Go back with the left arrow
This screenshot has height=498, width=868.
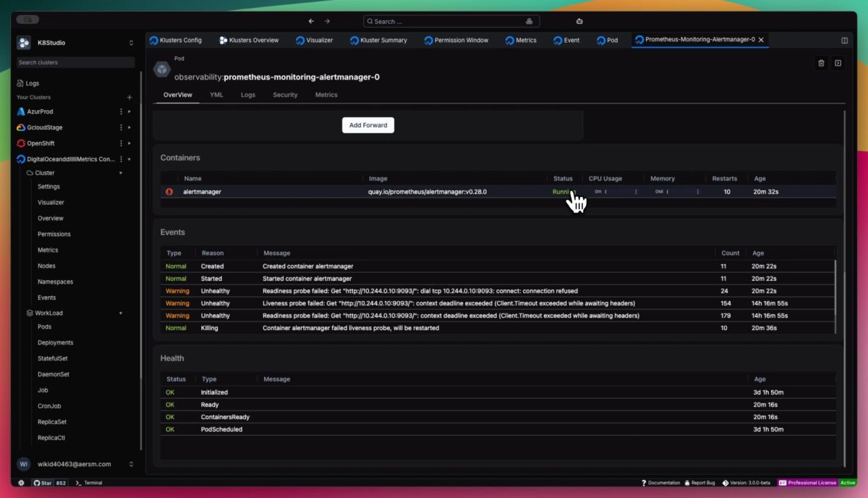(x=311, y=21)
